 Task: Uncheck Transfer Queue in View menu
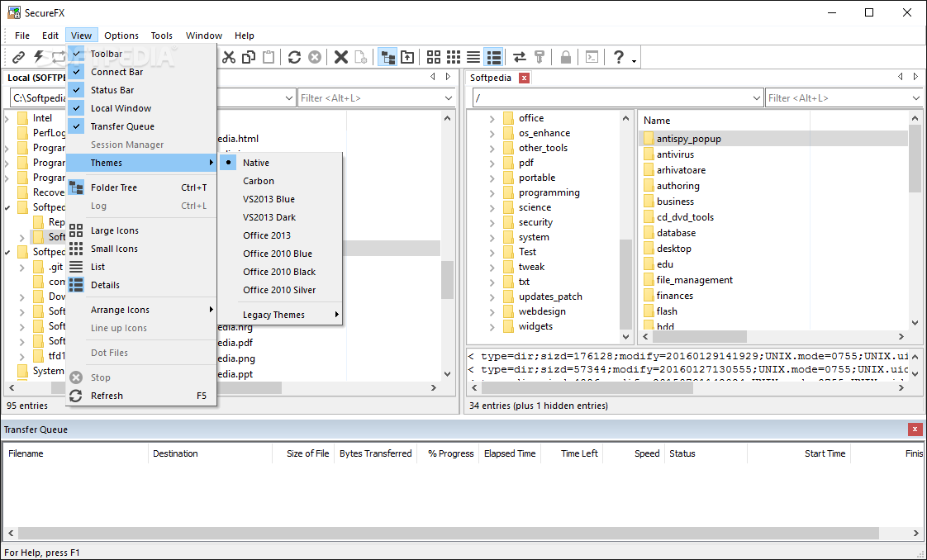140,126
